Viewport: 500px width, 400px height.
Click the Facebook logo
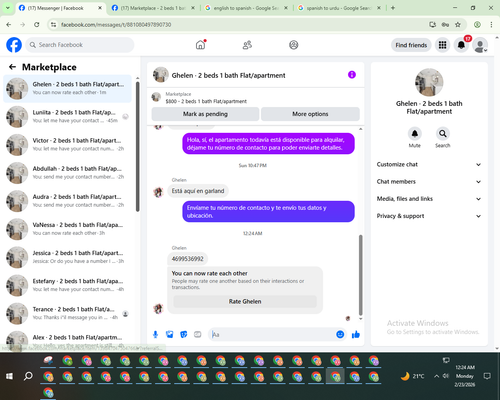click(14, 45)
